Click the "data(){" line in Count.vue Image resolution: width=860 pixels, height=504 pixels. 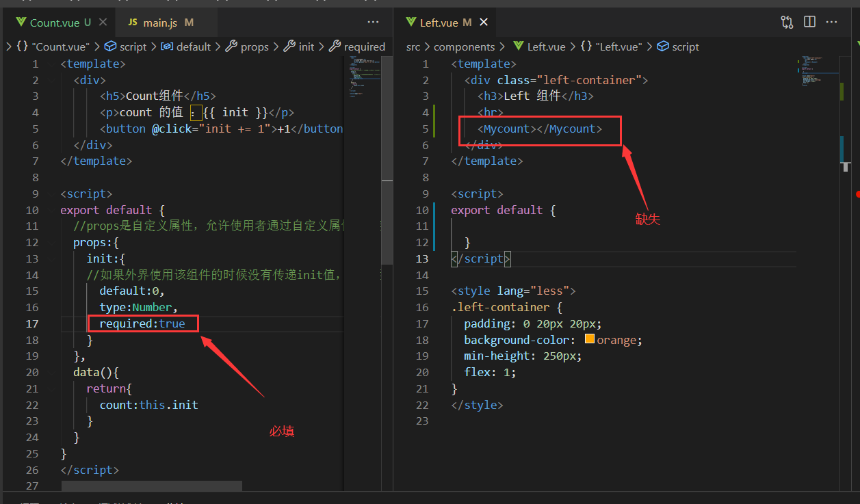click(x=96, y=372)
